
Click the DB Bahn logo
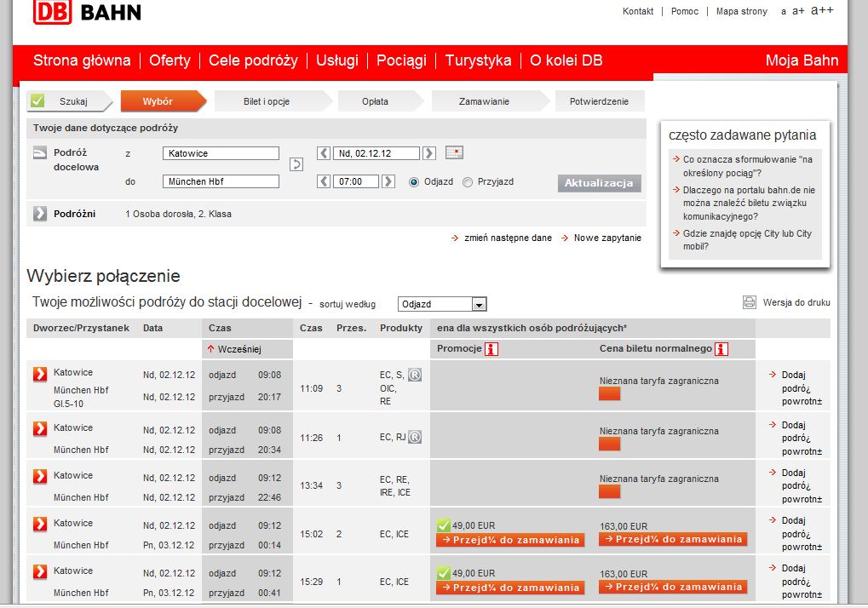pos(88,12)
